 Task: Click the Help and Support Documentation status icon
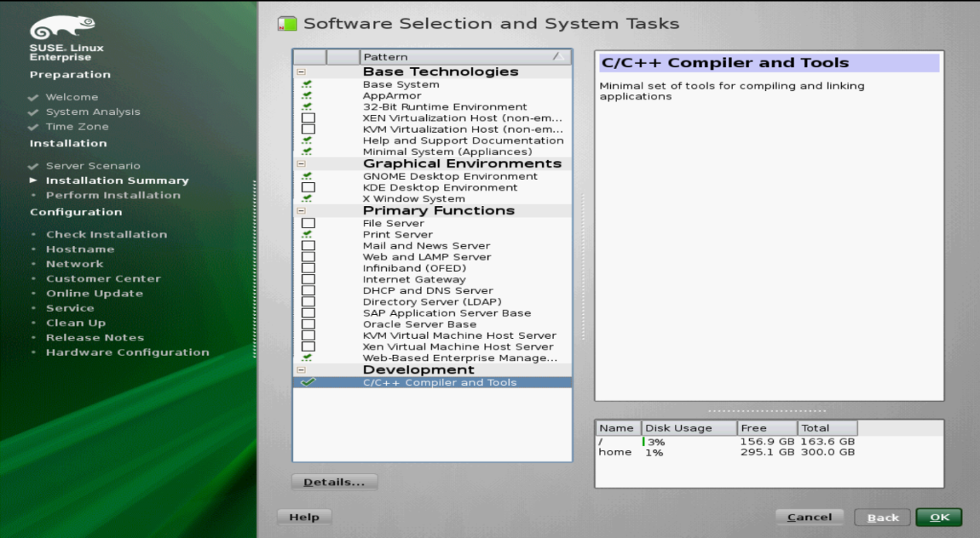click(308, 140)
